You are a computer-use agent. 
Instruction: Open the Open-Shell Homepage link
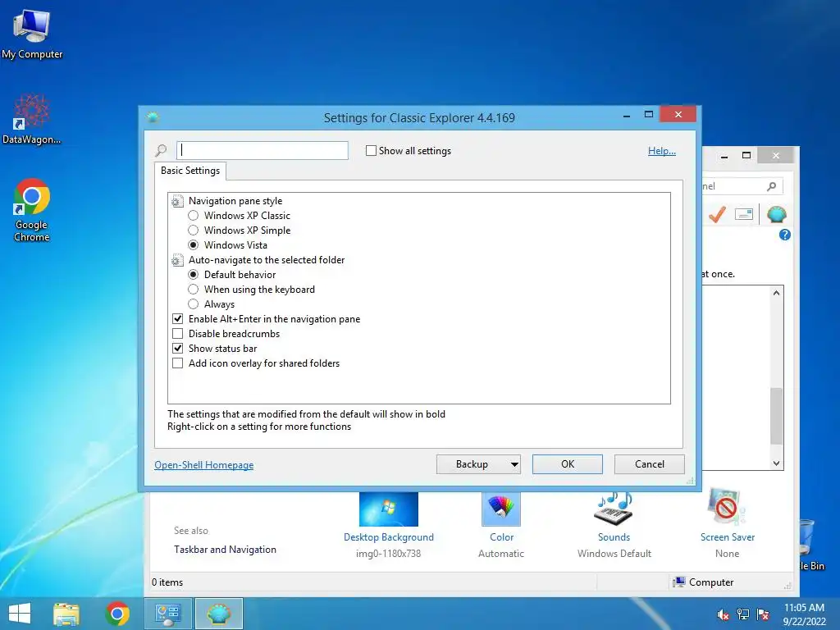click(x=203, y=464)
